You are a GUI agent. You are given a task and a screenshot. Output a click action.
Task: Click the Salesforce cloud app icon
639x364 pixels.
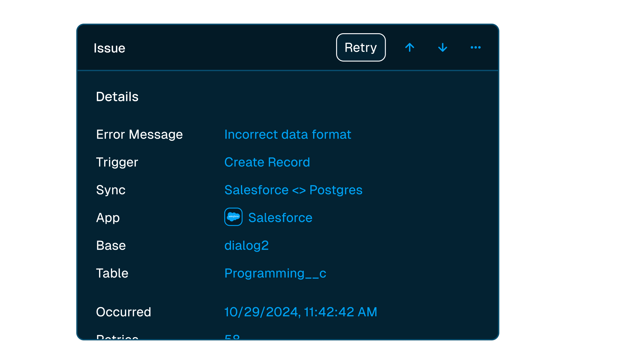[x=233, y=217]
